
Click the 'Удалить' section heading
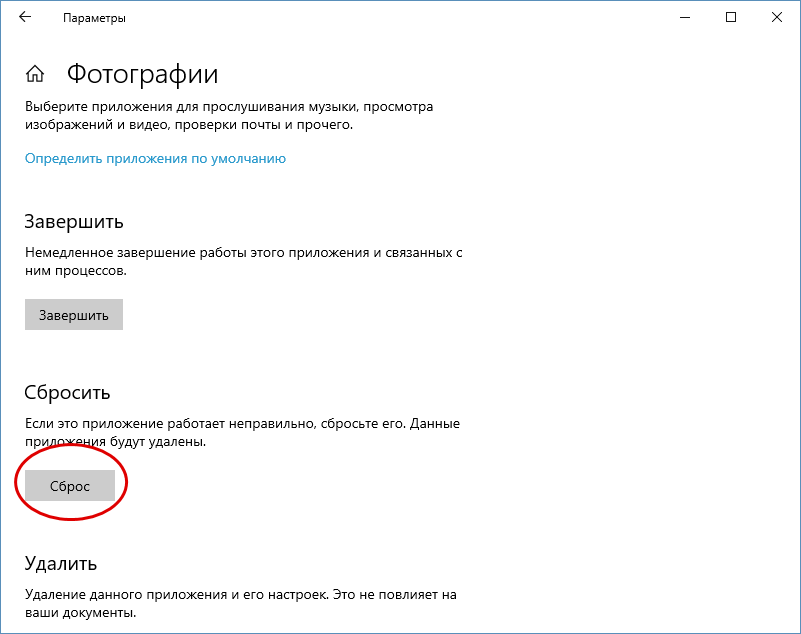tap(61, 563)
